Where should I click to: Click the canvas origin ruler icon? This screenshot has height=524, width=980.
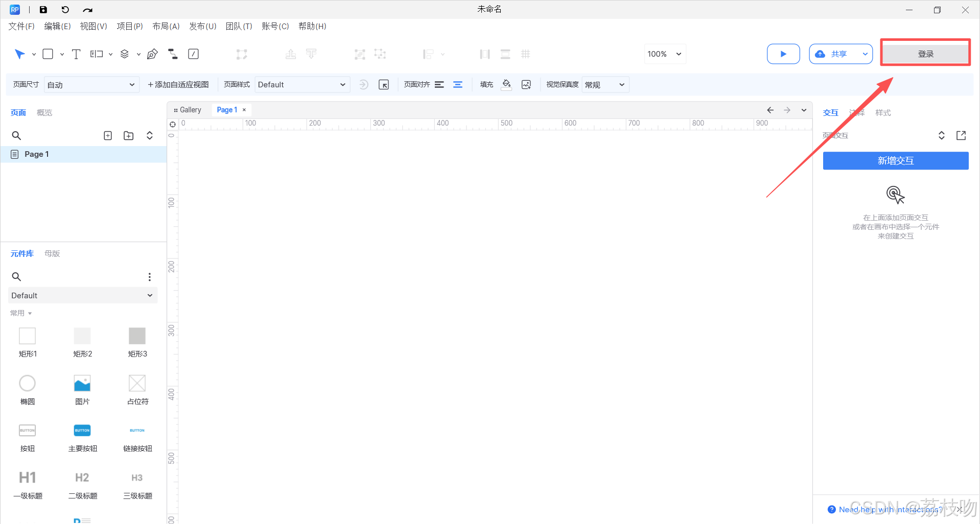(x=173, y=124)
